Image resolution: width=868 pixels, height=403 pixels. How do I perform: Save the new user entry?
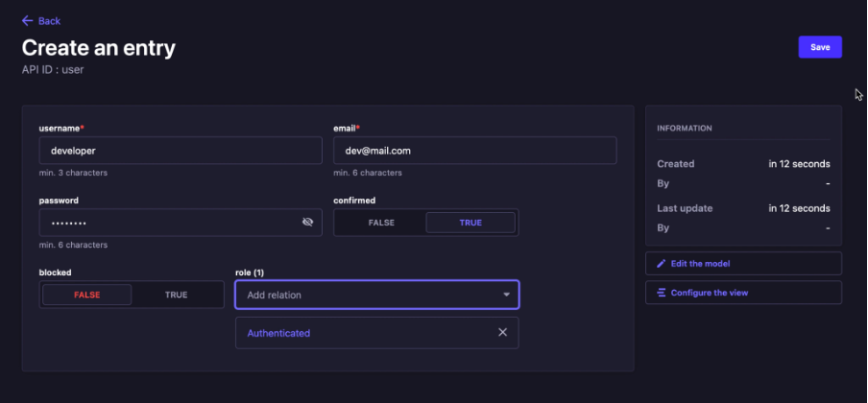pos(819,47)
